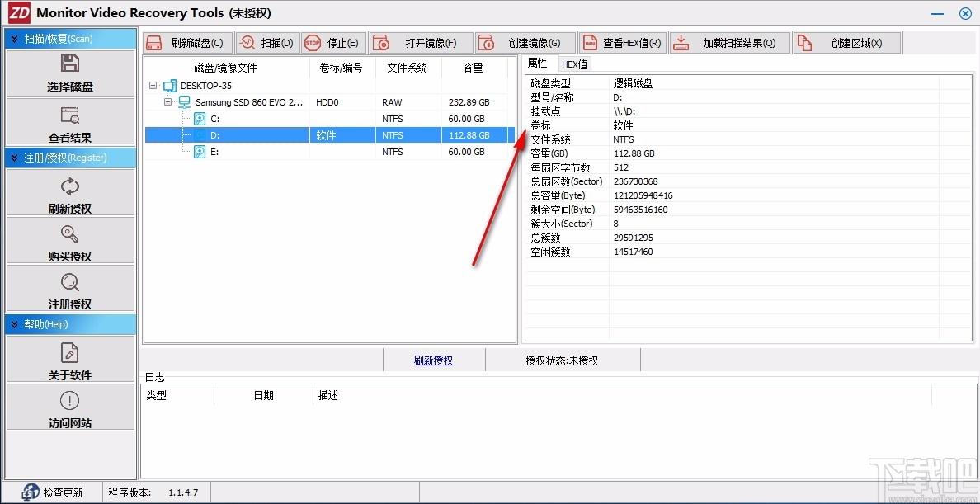Close the Monitor Video Recovery Tools window
Image resolution: width=980 pixels, height=504 pixels.
pyautogui.click(x=965, y=14)
